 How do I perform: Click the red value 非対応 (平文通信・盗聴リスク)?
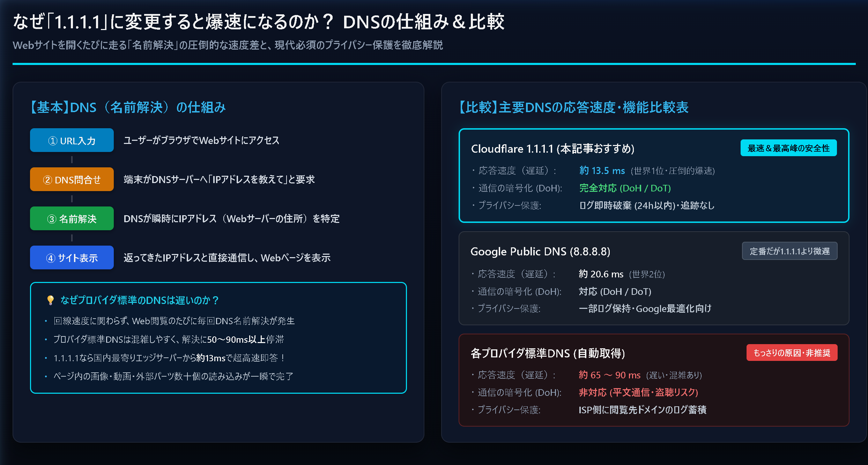[x=638, y=392]
